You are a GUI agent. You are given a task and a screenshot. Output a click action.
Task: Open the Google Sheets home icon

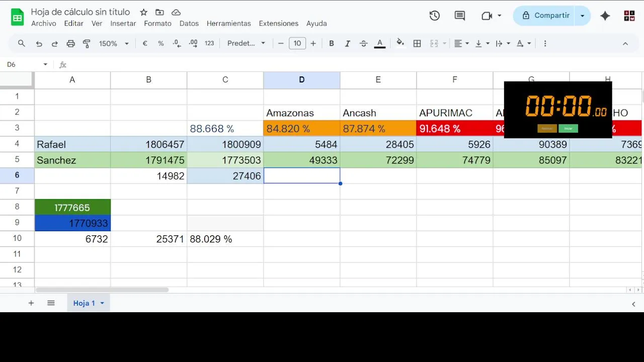18,17
